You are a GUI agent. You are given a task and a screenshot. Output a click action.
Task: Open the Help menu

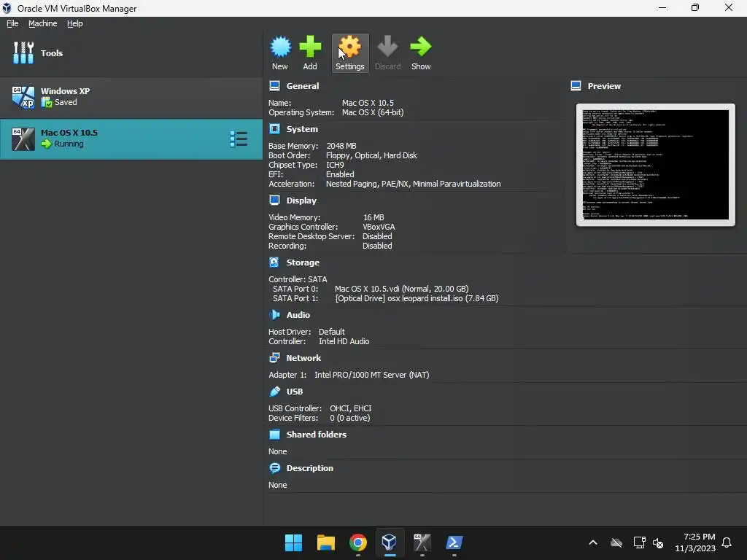tap(75, 23)
